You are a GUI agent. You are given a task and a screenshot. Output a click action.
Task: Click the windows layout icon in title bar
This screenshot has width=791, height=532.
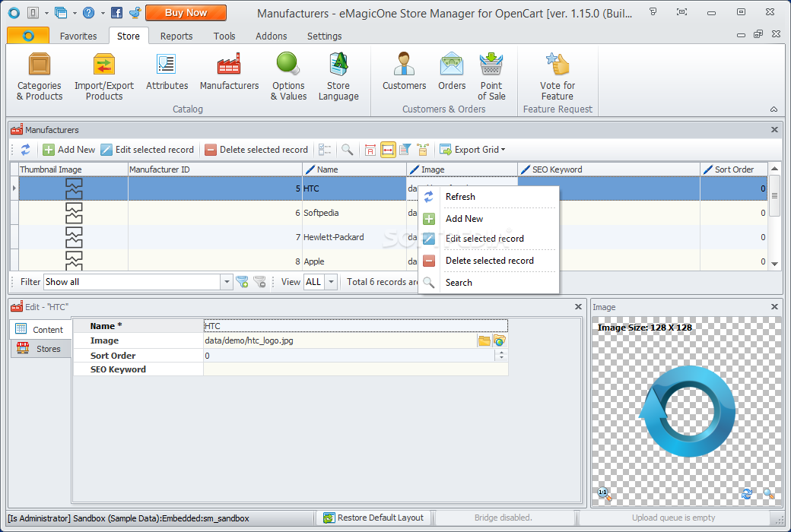point(61,13)
